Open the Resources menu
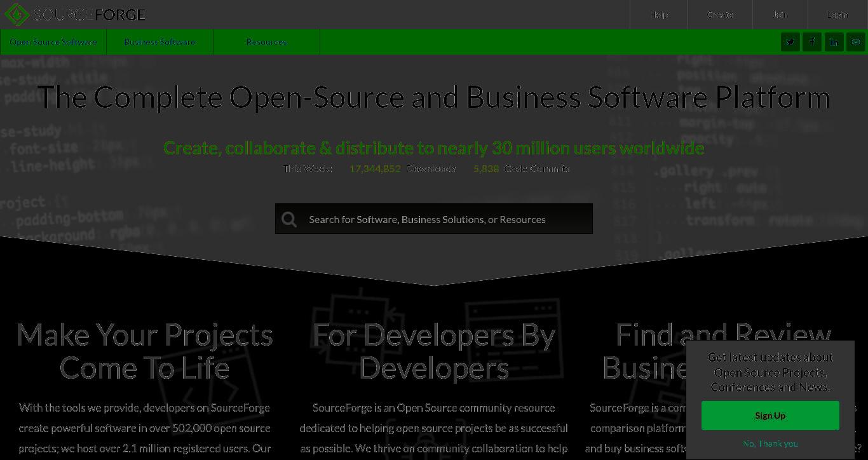The height and width of the screenshot is (460, 868). click(x=266, y=42)
